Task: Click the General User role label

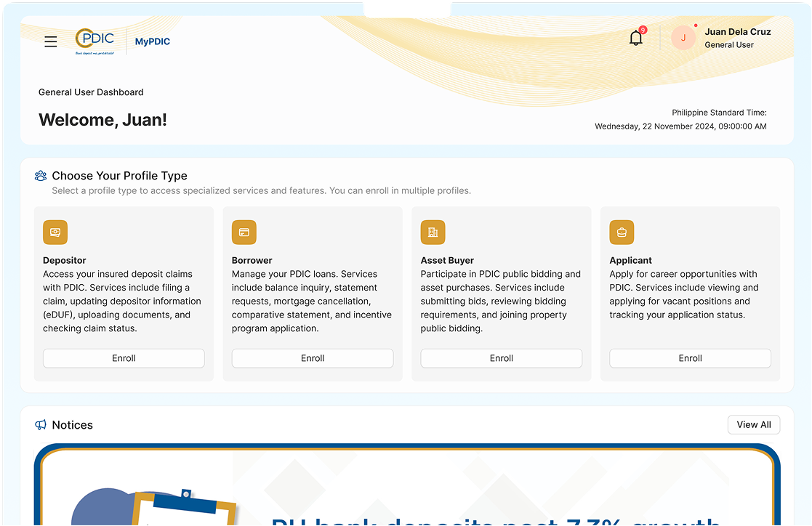Action: pos(729,45)
